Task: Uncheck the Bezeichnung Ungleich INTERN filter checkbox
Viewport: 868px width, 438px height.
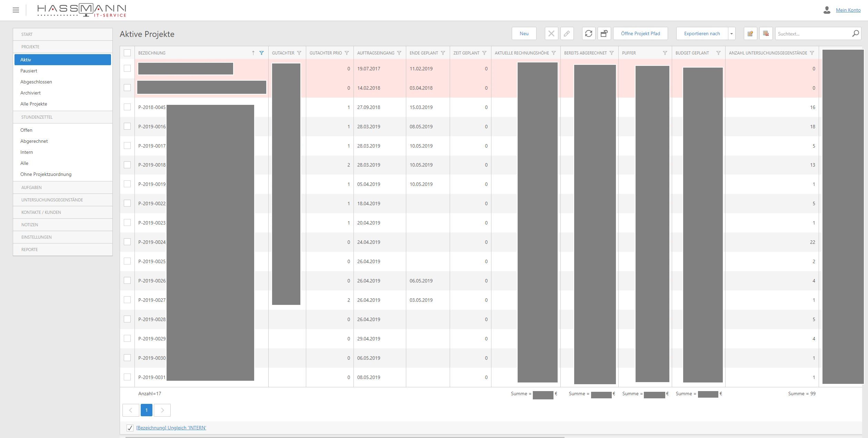Action: (130, 428)
